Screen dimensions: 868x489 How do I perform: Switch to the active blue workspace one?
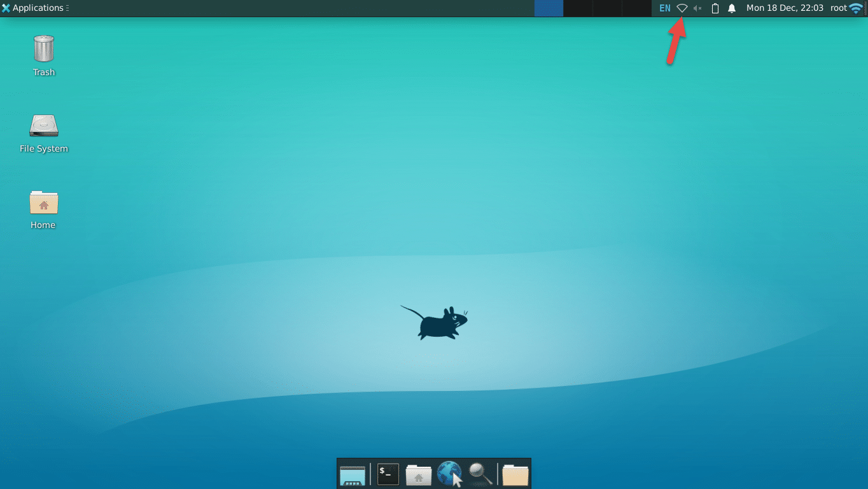point(549,8)
